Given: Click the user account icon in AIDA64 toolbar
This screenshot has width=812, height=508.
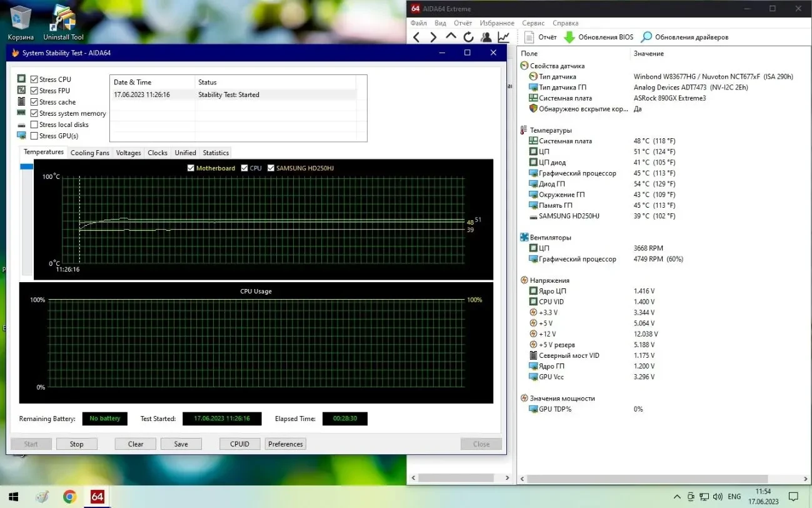Looking at the screenshot, I should pyautogui.click(x=486, y=36).
